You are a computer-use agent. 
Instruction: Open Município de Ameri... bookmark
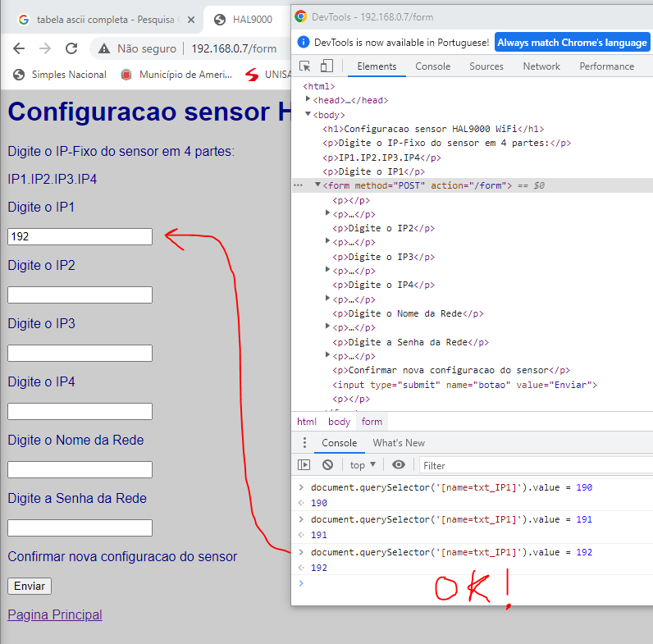(176, 75)
